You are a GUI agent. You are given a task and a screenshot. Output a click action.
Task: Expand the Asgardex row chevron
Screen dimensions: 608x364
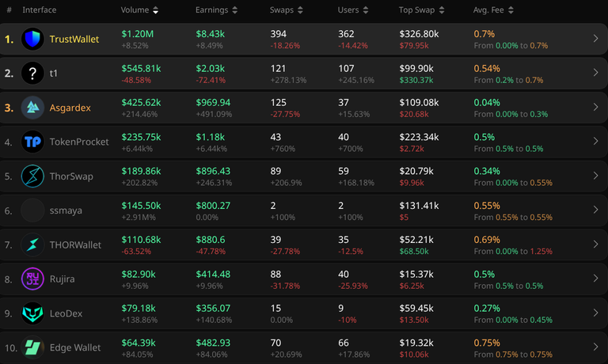click(595, 107)
